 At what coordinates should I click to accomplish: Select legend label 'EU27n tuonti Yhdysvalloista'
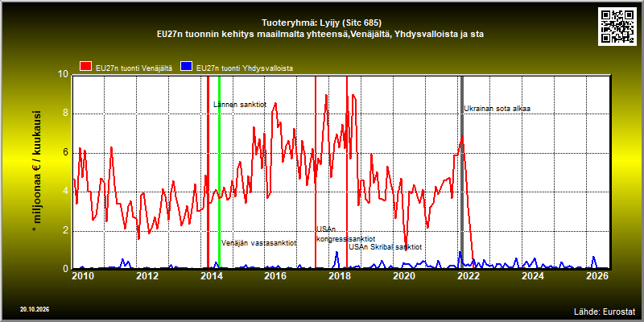pos(245,68)
